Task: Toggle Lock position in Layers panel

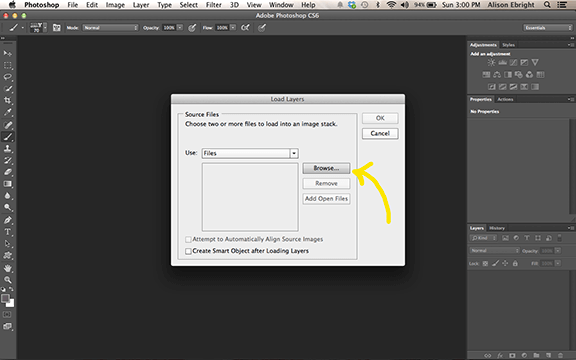Action: [505, 263]
